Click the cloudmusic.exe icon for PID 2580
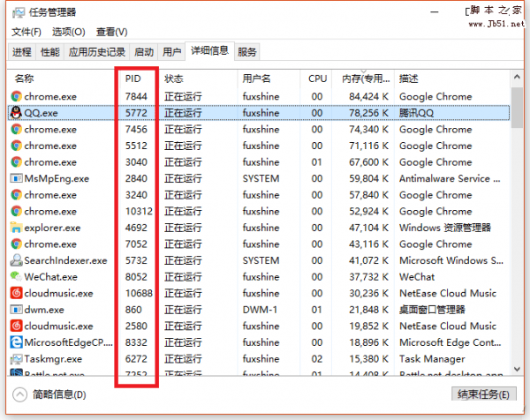530x420 pixels. pos(16,326)
